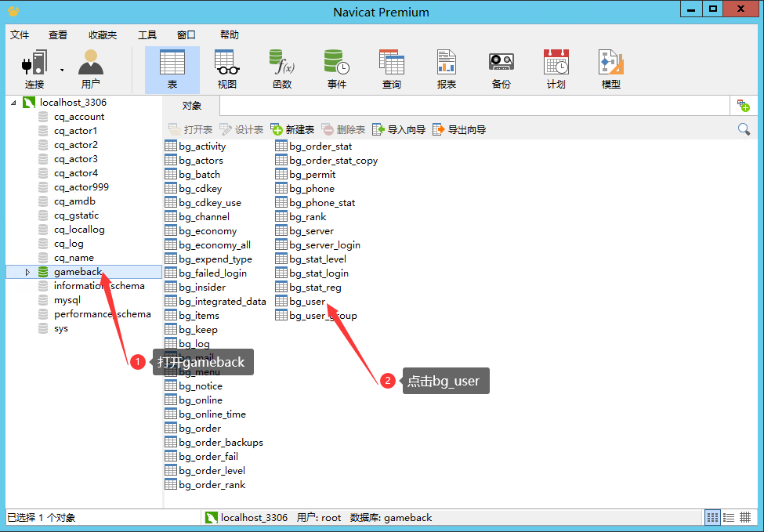Open the 连接 (Connection) toolbar icon

click(x=34, y=69)
